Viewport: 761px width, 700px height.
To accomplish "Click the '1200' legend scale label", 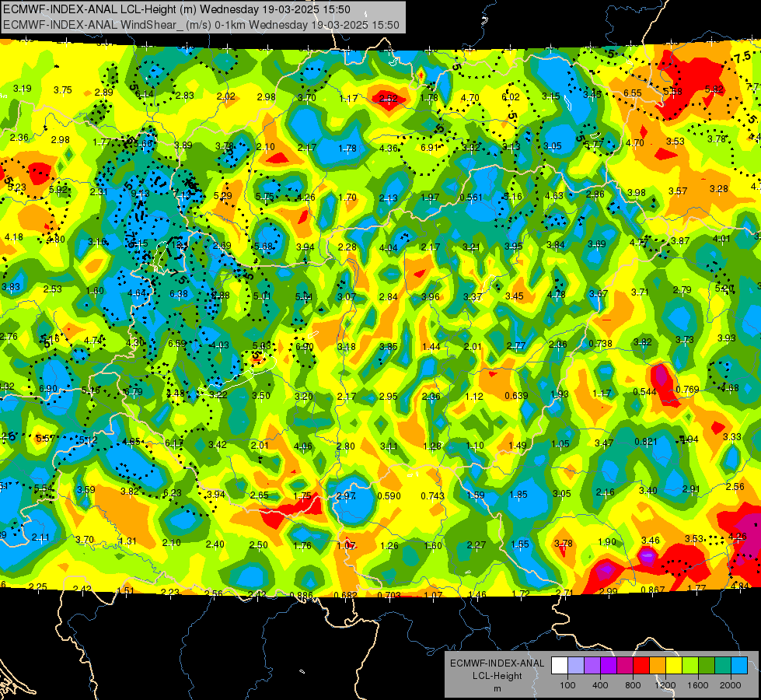I will [665, 685].
